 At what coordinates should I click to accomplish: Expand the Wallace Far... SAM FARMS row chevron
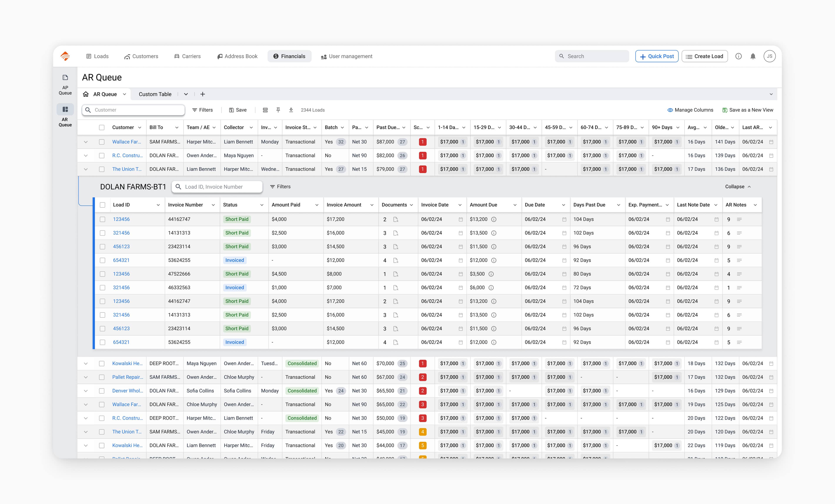pyautogui.click(x=86, y=142)
